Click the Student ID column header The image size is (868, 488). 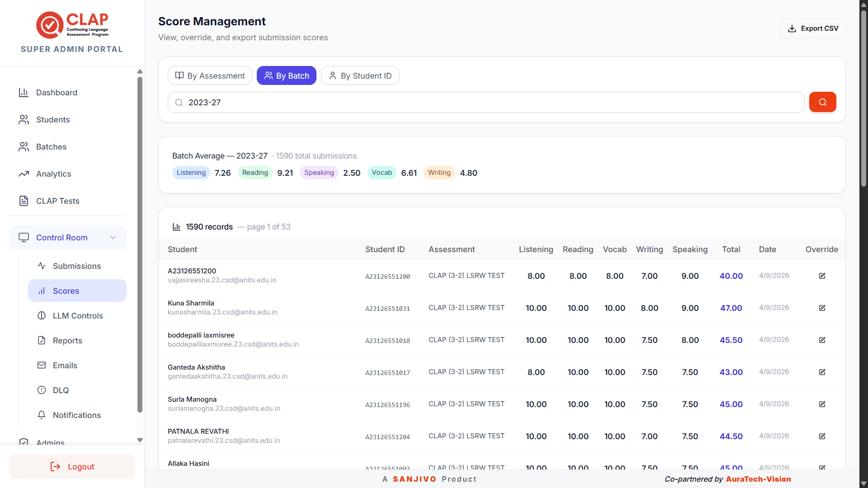[385, 249]
